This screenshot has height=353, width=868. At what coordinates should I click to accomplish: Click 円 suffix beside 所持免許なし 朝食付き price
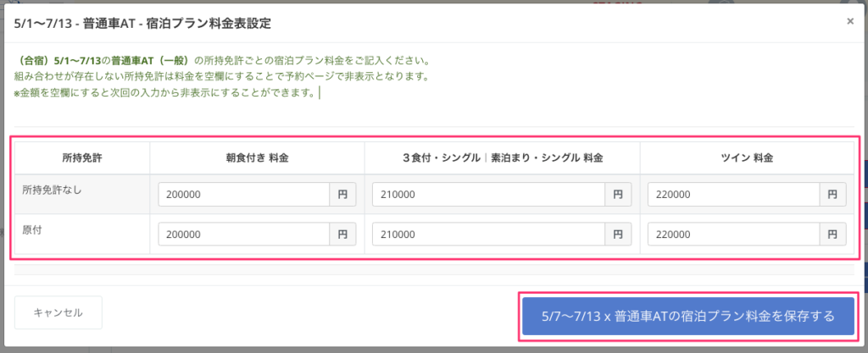coord(342,195)
